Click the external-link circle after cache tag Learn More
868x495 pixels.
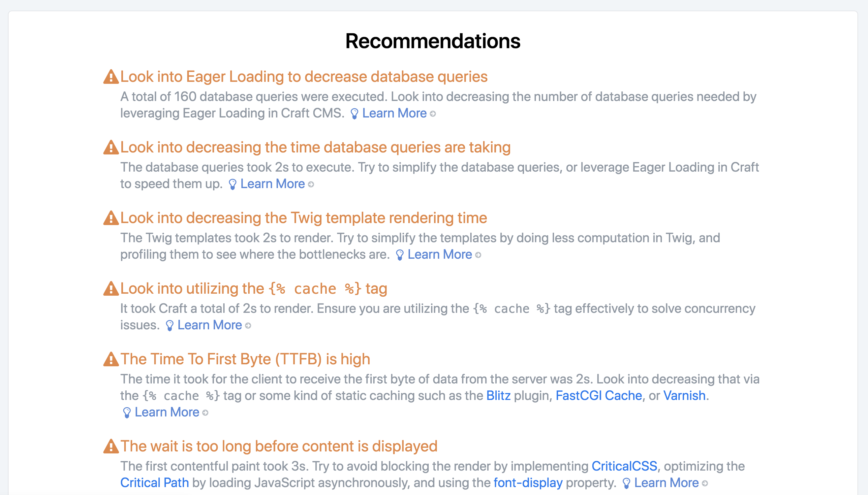click(x=248, y=325)
